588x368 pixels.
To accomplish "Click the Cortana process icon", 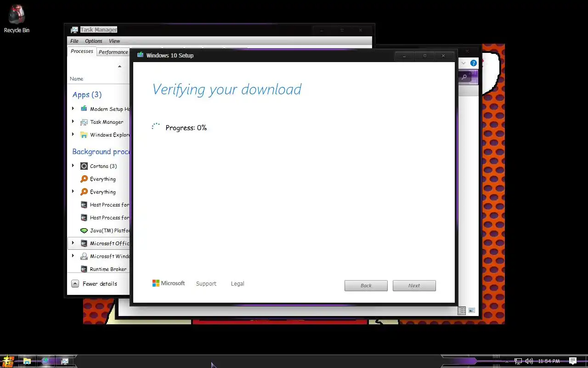I will point(84,166).
